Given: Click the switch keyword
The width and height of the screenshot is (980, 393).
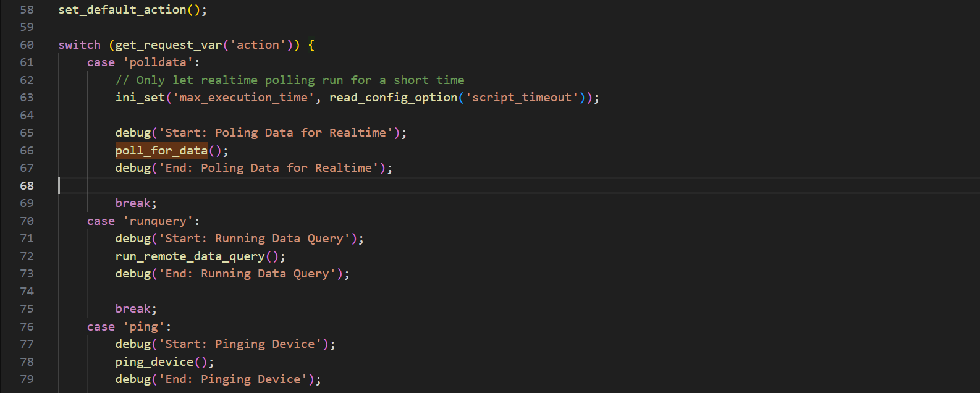Looking at the screenshot, I should coord(80,45).
